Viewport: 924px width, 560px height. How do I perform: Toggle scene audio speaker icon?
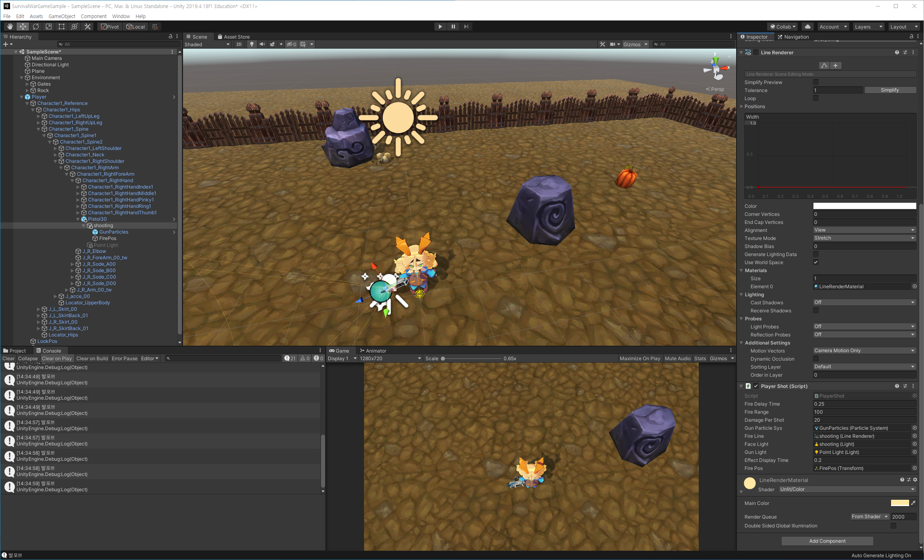(262, 44)
